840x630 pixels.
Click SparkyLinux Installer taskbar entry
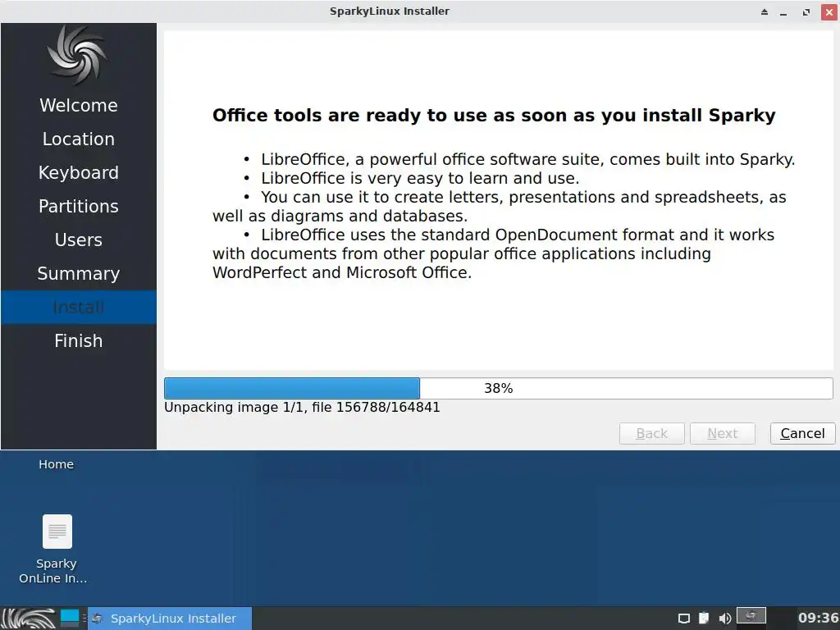click(170, 619)
